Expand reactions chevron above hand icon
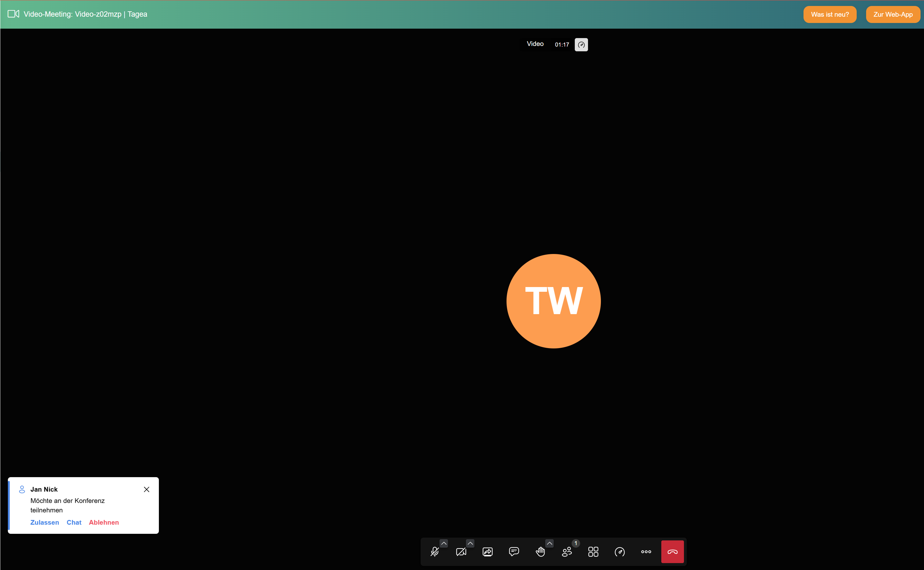This screenshot has height=570, width=924. point(549,543)
